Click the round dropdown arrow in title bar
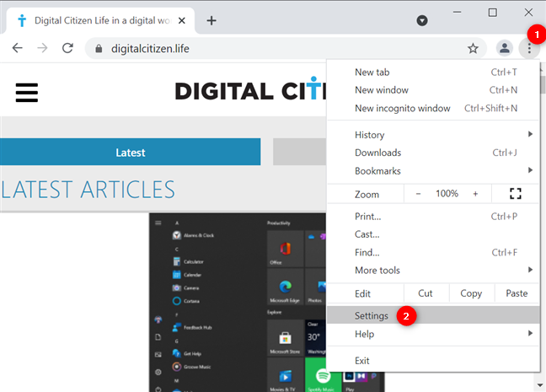The width and height of the screenshot is (546, 392). (422, 20)
